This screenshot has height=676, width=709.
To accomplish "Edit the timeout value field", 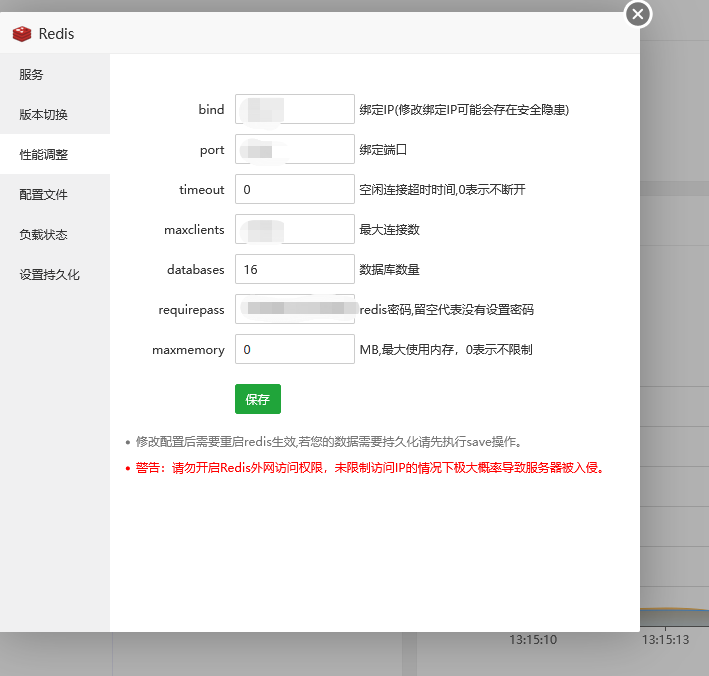I will (x=295, y=189).
